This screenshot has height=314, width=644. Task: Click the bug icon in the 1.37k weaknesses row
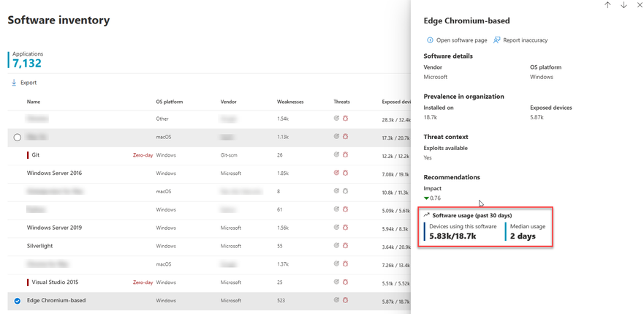click(x=346, y=264)
